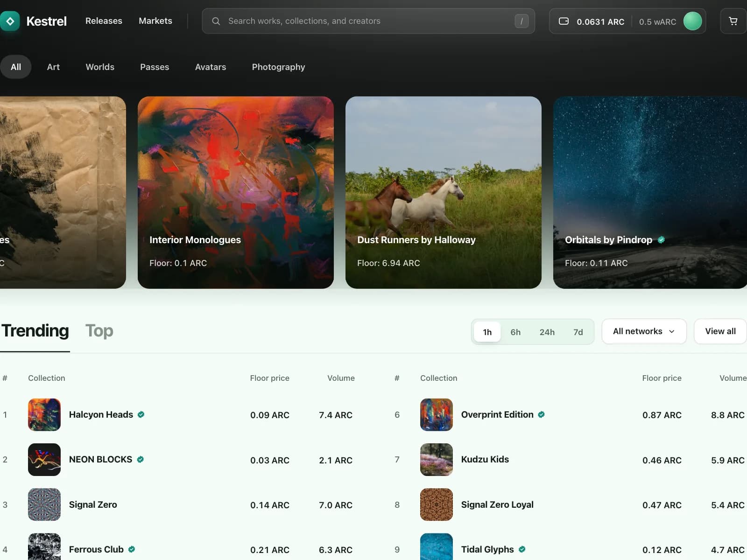Open the Halcyon Heads collection name
The width and height of the screenshot is (747, 560).
(101, 414)
